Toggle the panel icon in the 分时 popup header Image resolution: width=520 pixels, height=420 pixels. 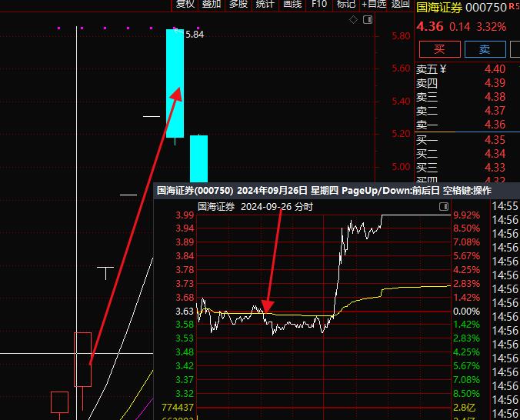[444, 207]
